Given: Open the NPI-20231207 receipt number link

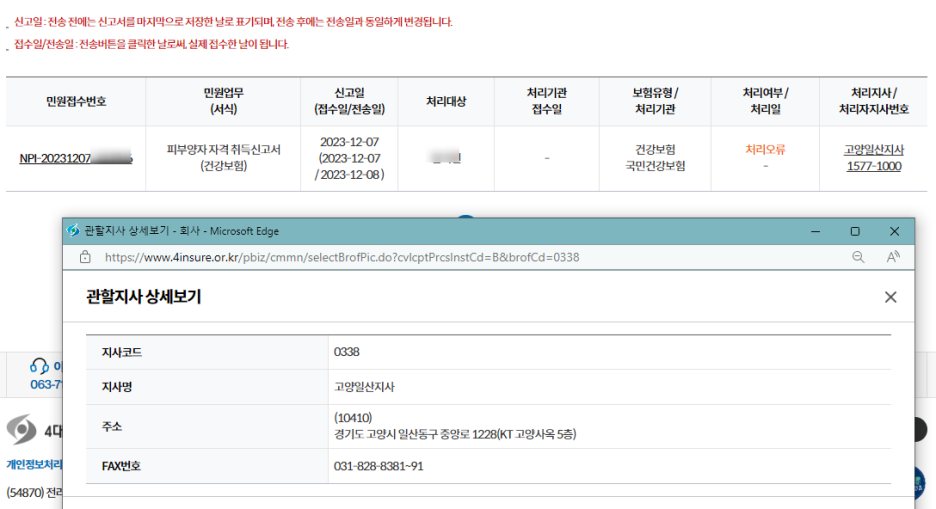Looking at the screenshot, I should (76, 158).
